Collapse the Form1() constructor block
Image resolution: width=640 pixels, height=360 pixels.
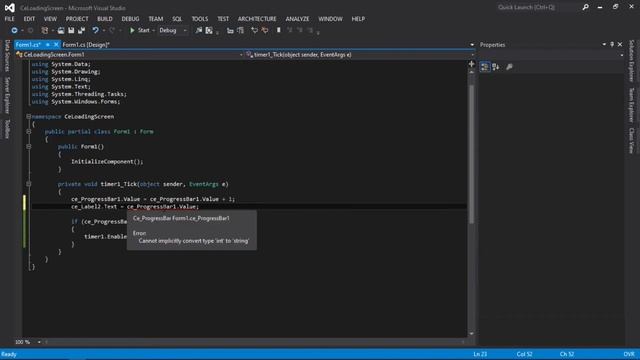[x=29, y=146]
